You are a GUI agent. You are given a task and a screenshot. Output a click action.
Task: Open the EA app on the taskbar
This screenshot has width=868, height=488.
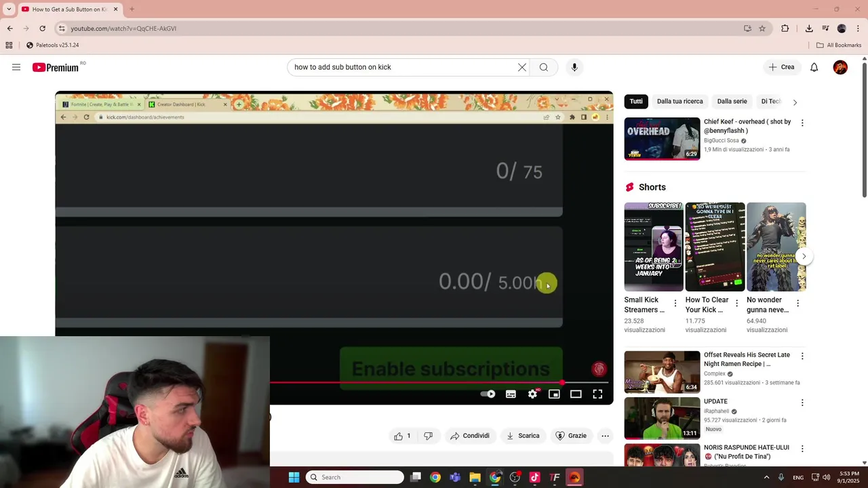click(574, 477)
